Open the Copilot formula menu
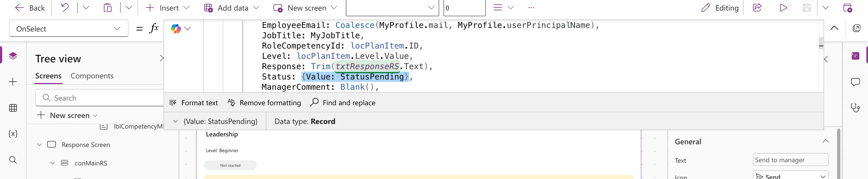Viewport: 868px width, 179px height. click(x=181, y=29)
